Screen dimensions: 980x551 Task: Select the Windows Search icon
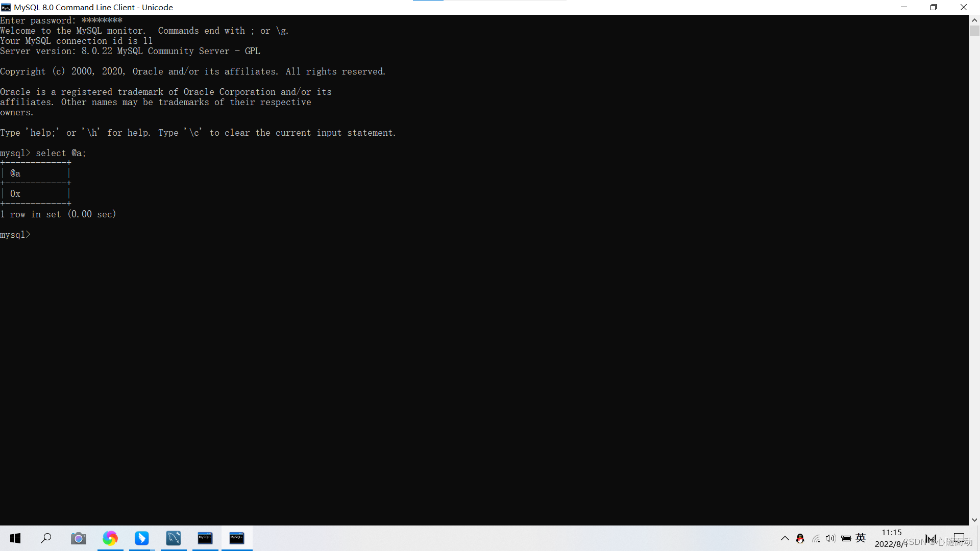(47, 538)
